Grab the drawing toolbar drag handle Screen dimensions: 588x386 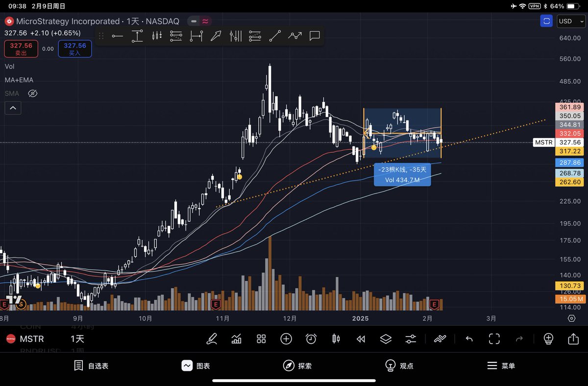pyautogui.click(x=101, y=36)
